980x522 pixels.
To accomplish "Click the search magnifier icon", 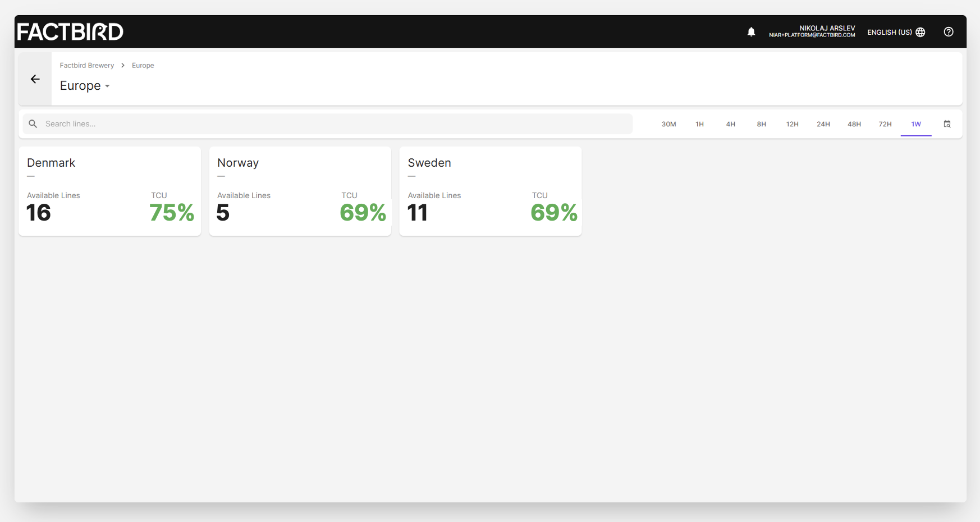I will tap(33, 123).
